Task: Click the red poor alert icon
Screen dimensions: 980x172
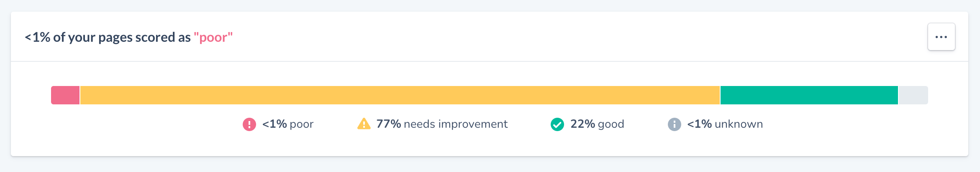Action: [249, 124]
